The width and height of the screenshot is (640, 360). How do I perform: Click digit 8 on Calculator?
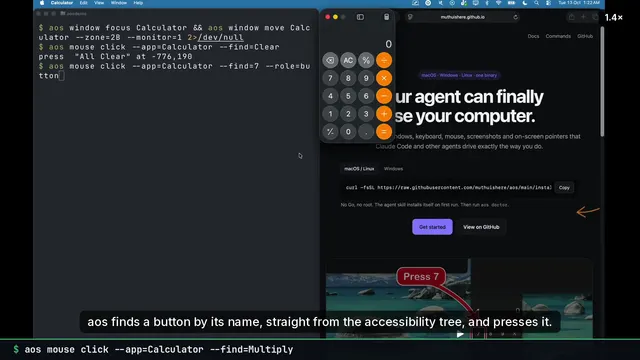[x=348, y=78]
